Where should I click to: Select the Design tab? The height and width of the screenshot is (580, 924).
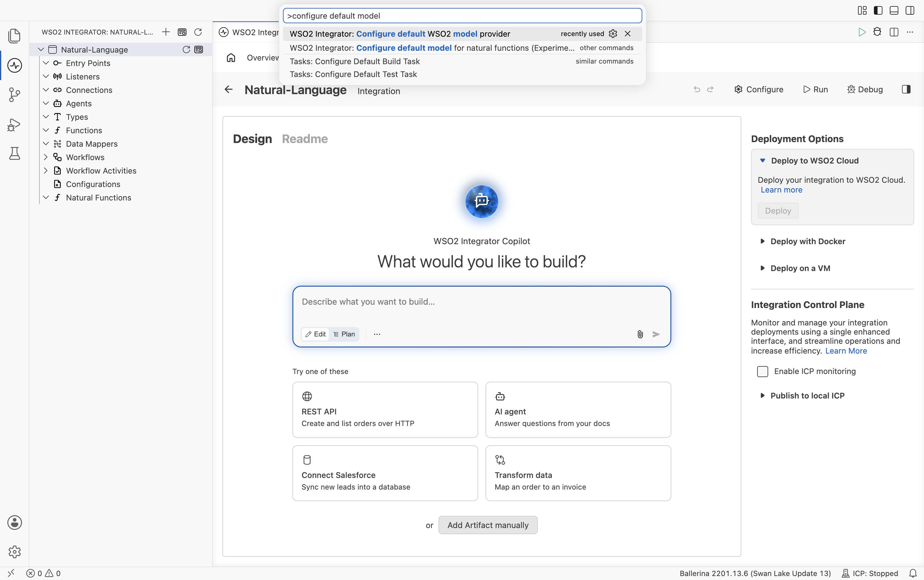click(x=252, y=139)
